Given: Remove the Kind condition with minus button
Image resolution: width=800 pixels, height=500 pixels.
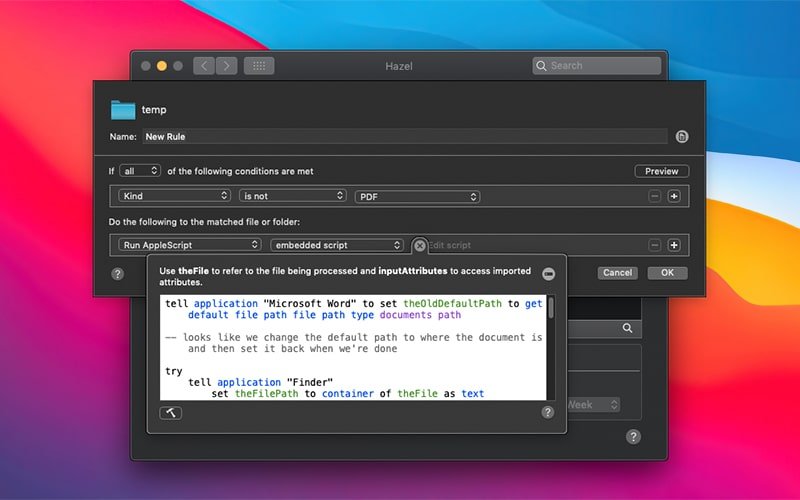Looking at the screenshot, I should [655, 196].
